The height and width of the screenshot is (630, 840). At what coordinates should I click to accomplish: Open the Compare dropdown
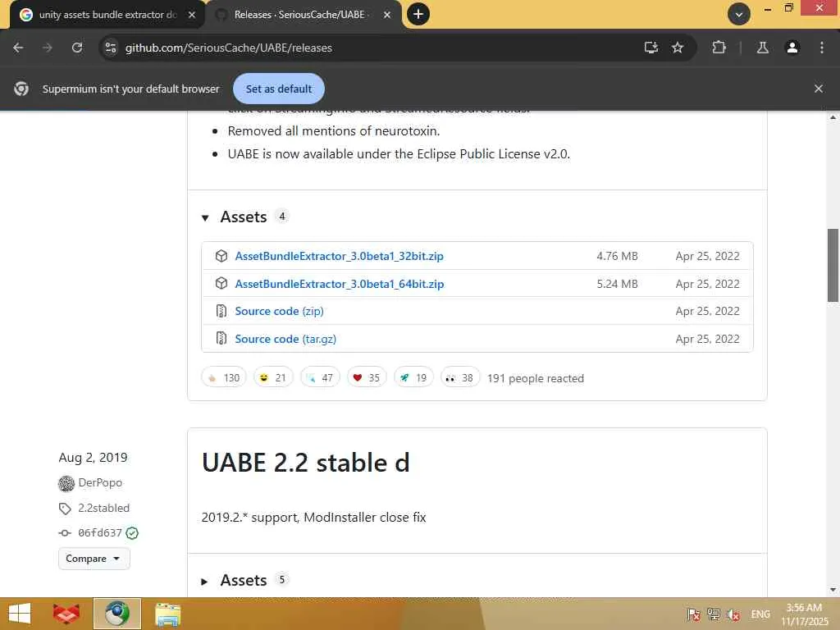point(94,559)
